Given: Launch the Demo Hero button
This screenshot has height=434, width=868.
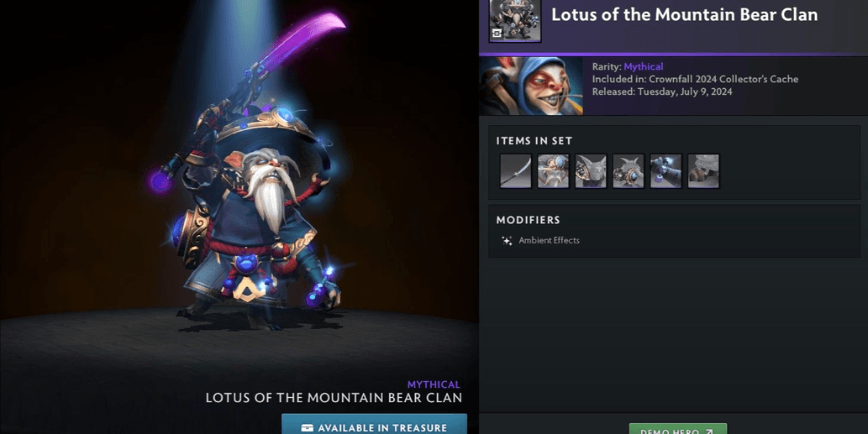Looking at the screenshot, I should click(x=677, y=429).
